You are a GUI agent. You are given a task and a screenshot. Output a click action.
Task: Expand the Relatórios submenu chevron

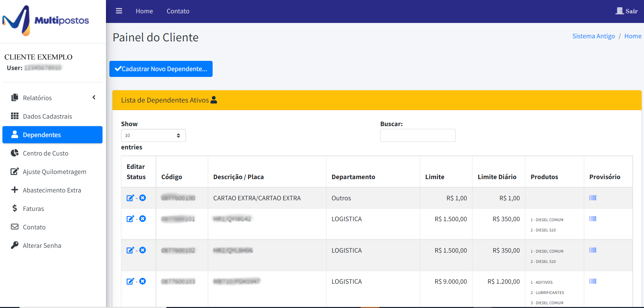[x=94, y=97]
